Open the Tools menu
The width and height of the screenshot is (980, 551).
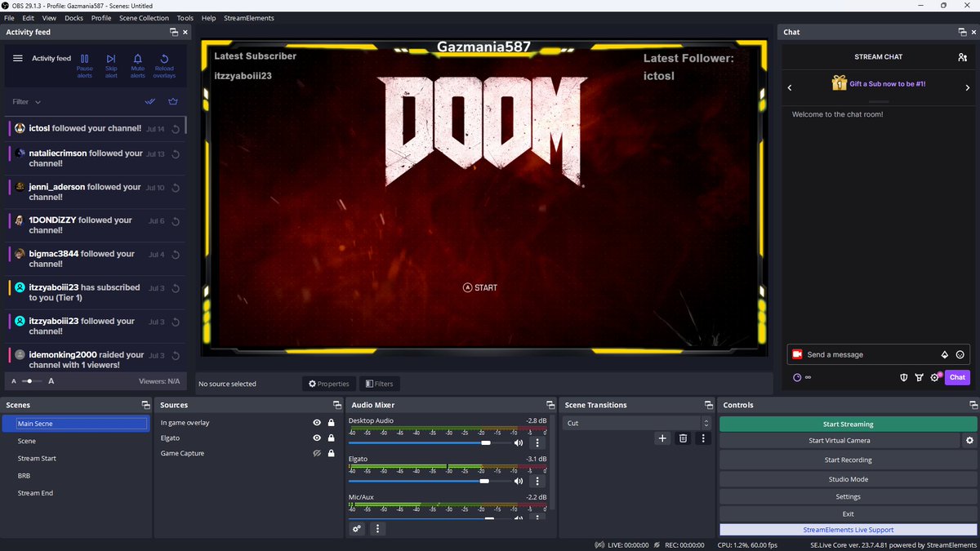click(x=185, y=18)
